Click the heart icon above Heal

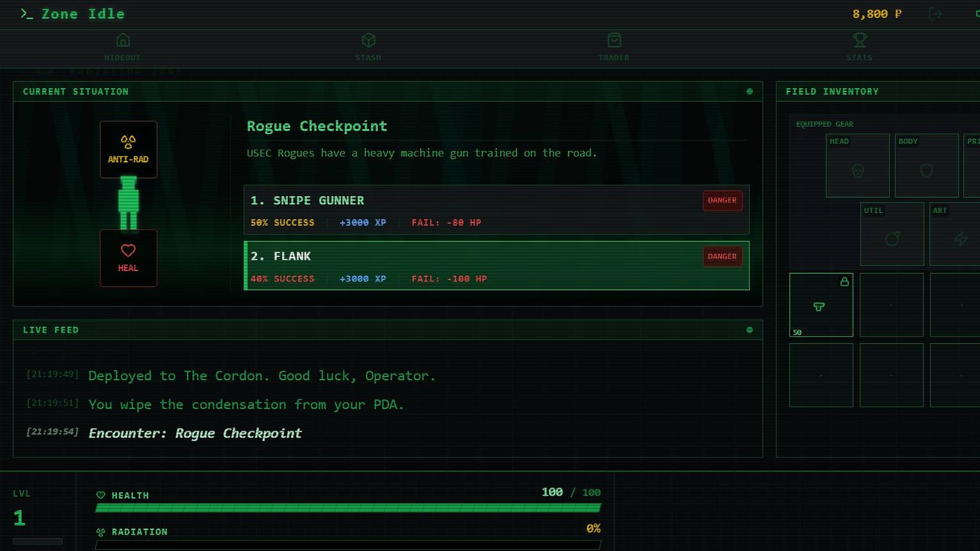128,251
